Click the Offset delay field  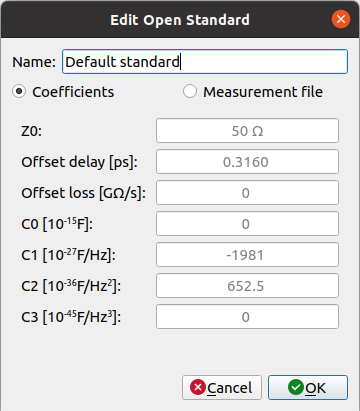[x=247, y=162]
